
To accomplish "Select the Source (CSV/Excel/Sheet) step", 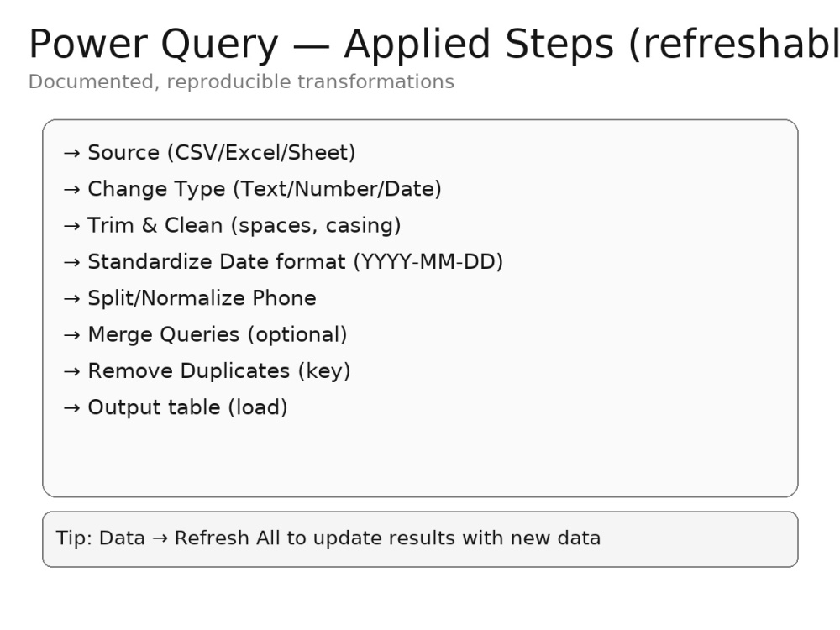I will pos(221,153).
